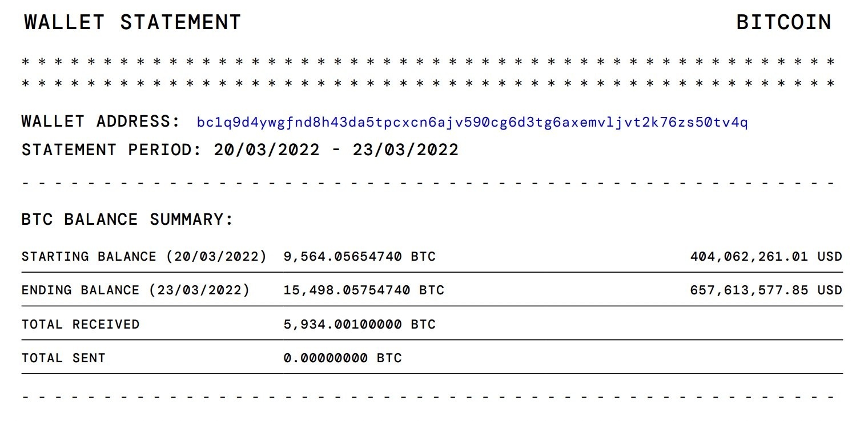Click the BITCOIN title text

pos(783,22)
